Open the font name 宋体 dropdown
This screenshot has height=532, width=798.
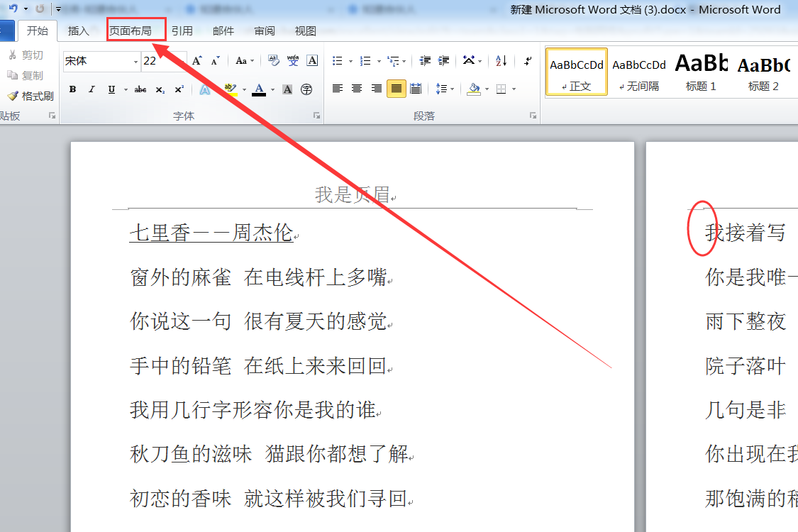(x=135, y=62)
